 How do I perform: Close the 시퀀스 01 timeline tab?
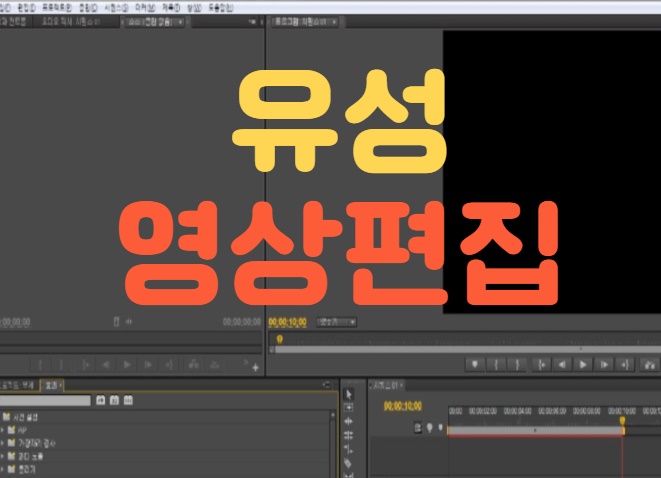(401, 385)
